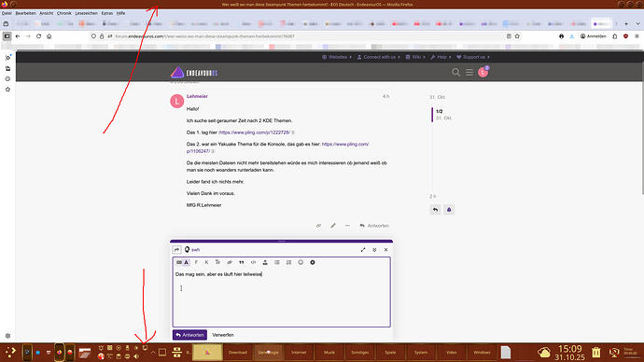Image resolution: width=644 pixels, height=362 pixels.
Task: Open user avatar menu in forum header
Action: 483,72
